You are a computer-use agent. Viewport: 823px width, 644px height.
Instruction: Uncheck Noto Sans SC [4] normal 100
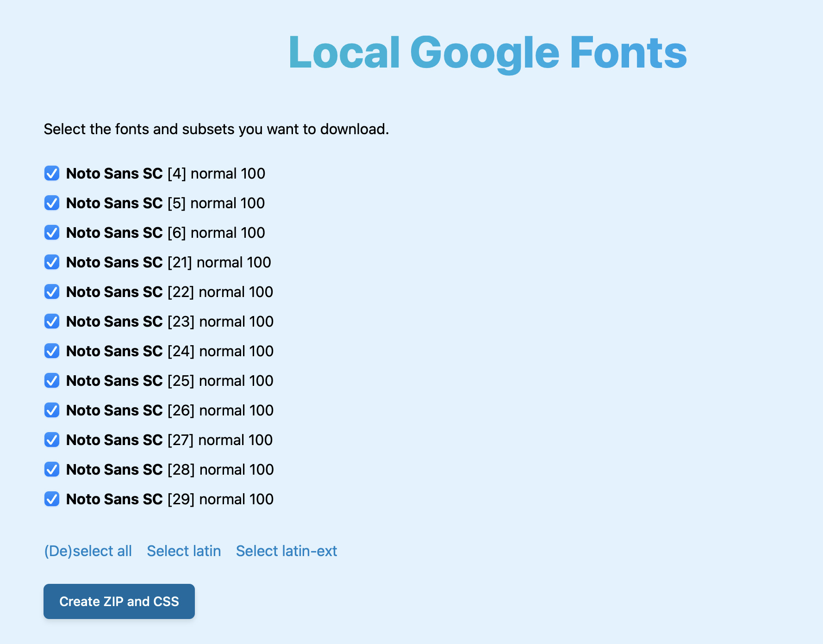(51, 173)
